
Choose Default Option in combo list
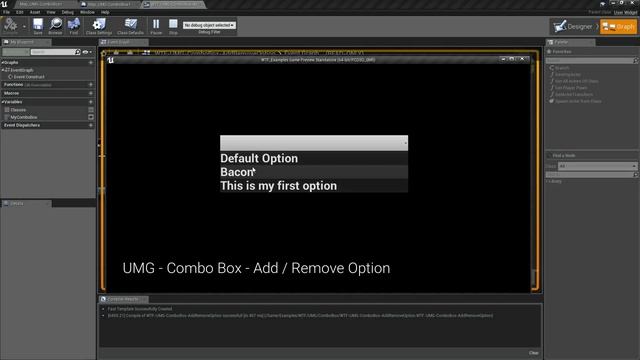(x=314, y=158)
